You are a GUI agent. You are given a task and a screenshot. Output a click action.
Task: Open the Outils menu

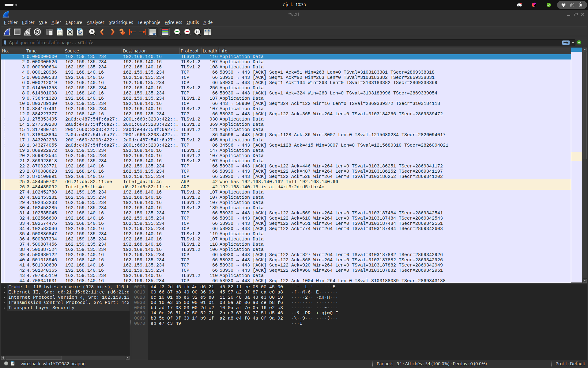click(193, 22)
